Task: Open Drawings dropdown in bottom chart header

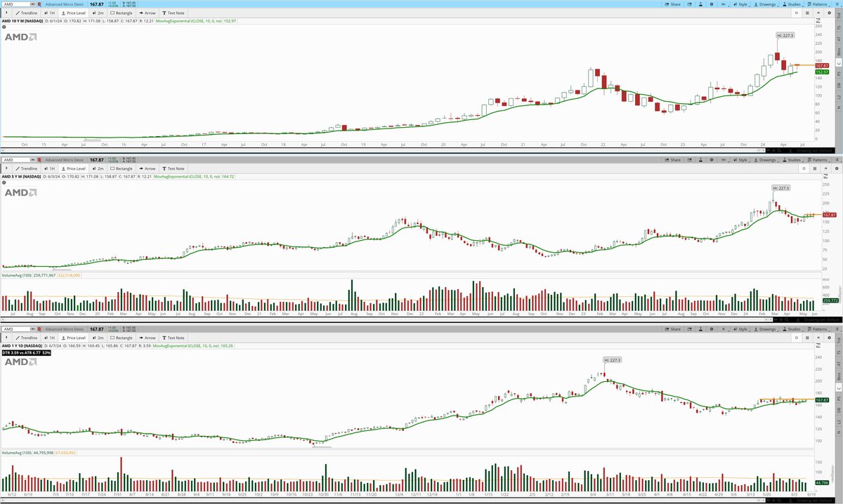Action: 767,329
